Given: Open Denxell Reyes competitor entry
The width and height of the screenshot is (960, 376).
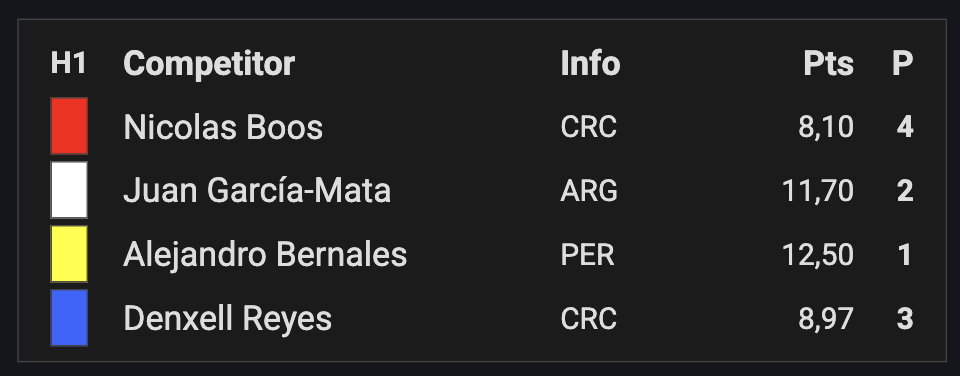Looking at the screenshot, I should coord(228,318).
